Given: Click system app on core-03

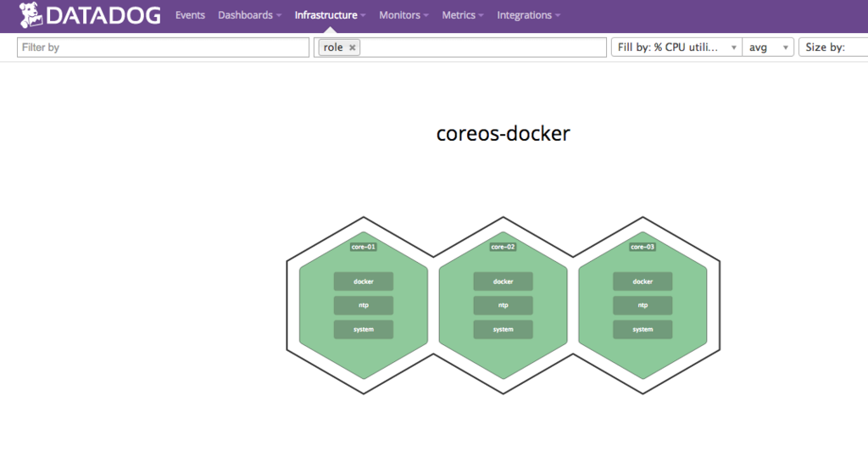Looking at the screenshot, I should [643, 330].
